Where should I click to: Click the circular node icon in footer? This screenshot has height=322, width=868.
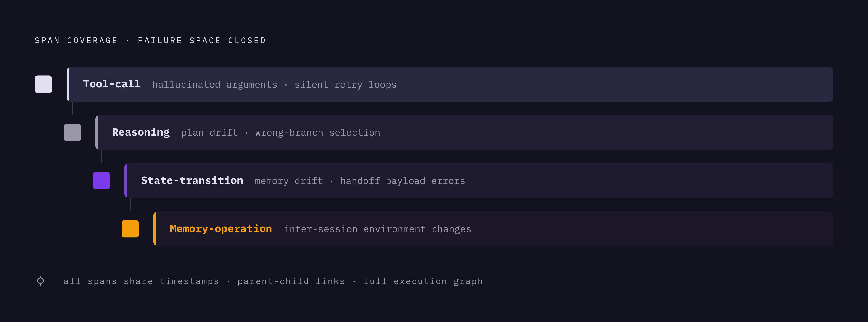pos(41,281)
